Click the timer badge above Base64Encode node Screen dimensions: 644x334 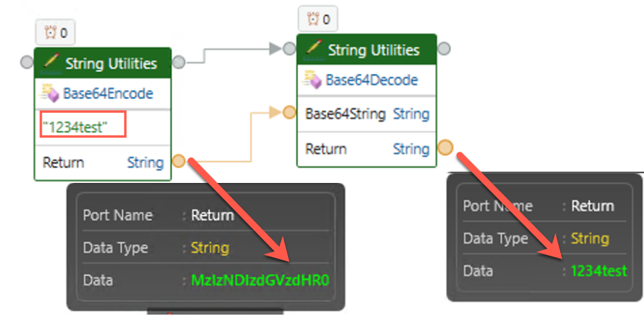(x=55, y=32)
